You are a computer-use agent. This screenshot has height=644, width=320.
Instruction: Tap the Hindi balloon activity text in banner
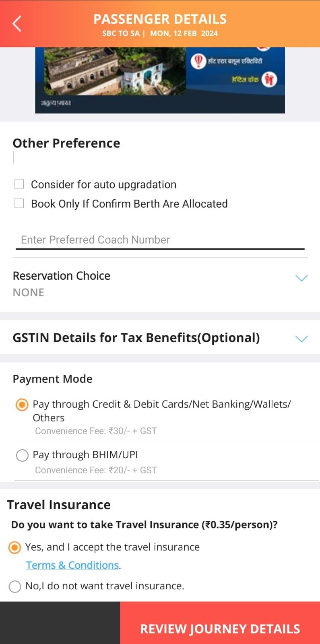(235, 61)
